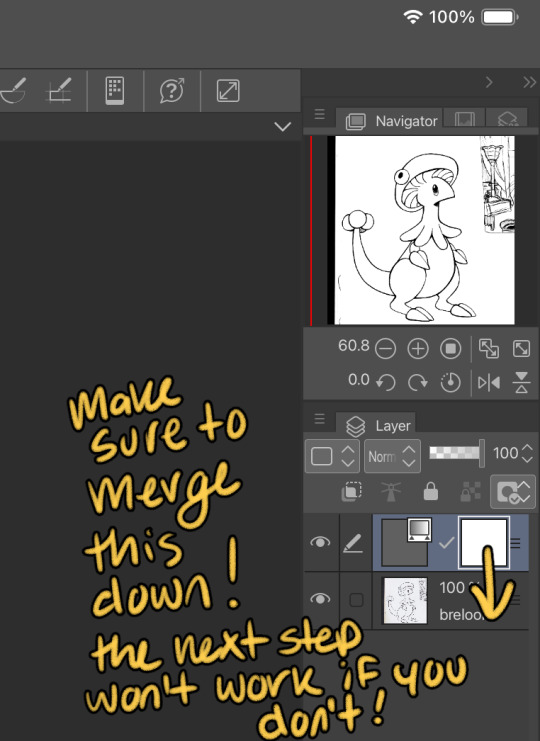Click the breloom layer name text
This screenshot has width=540, height=741.
(x=461, y=614)
